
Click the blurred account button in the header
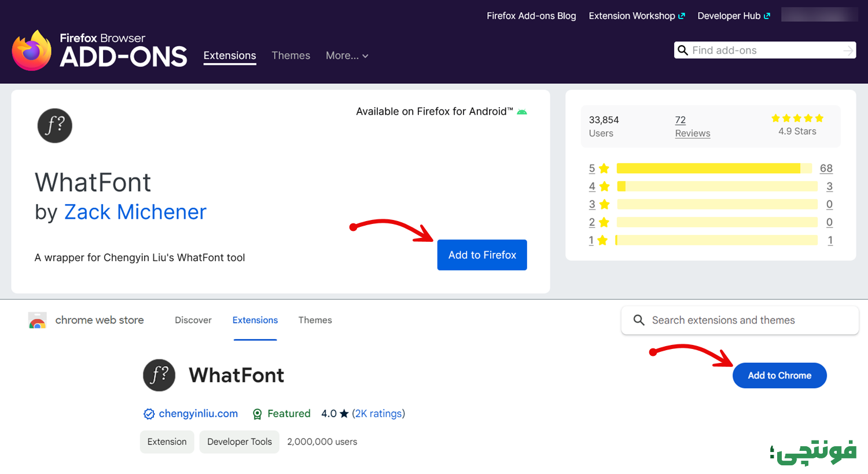point(819,14)
